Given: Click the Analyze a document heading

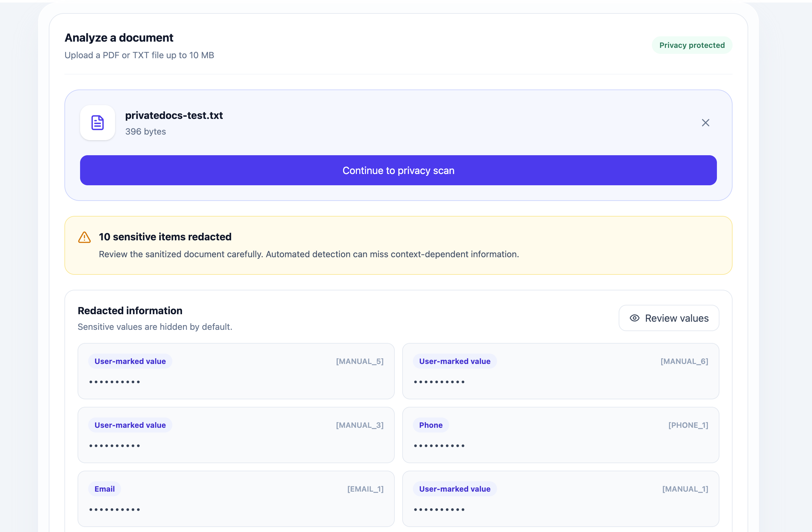Looking at the screenshot, I should tap(119, 38).
